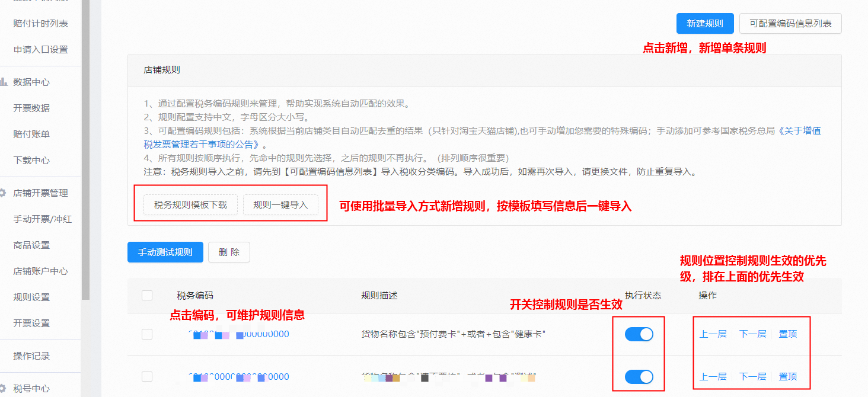Click the 规则描述 column header
Image resolution: width=868 pixels, height=397 pixels.
(x=379, y=295)
